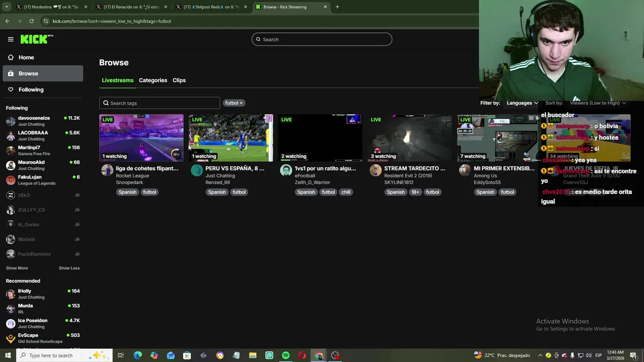Click the Among Us category link
The image size is (644, 362).
pyautogui.click(x=485, y=176)
